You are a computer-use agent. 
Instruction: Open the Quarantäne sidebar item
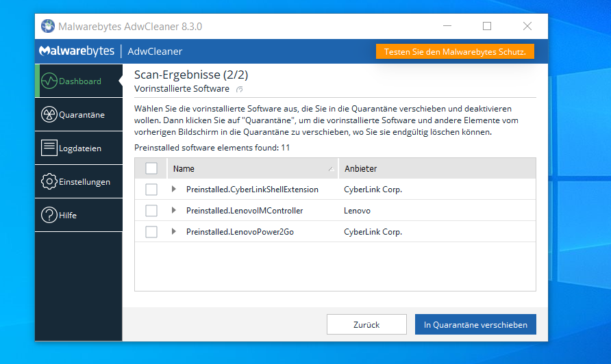79,114
